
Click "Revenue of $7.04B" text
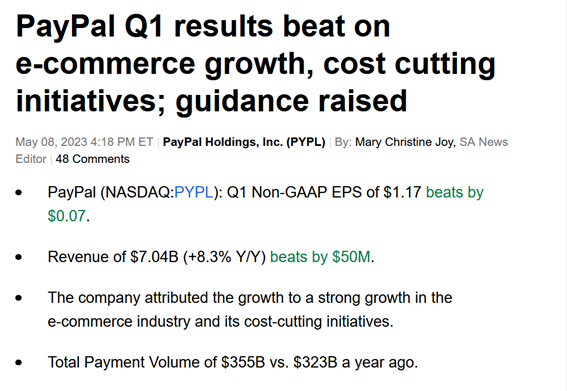click(113, 257)
